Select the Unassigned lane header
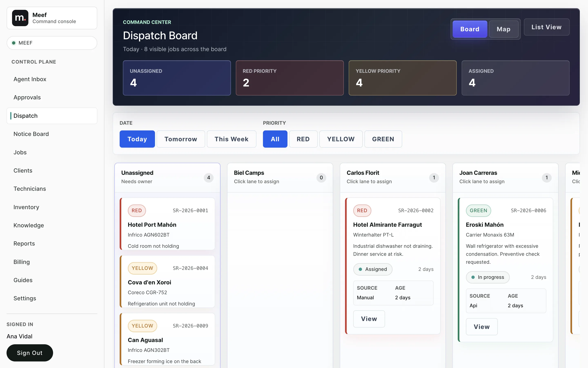 point(167,178)
